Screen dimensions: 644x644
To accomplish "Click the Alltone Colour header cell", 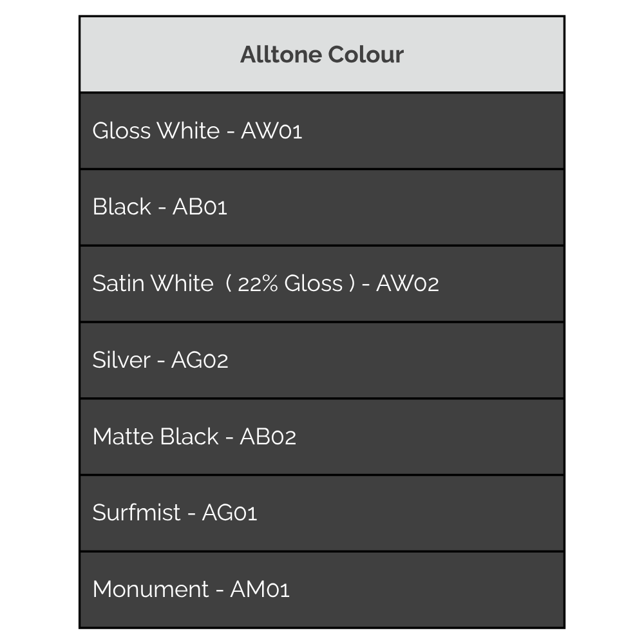I will click(x=321, y=55).
